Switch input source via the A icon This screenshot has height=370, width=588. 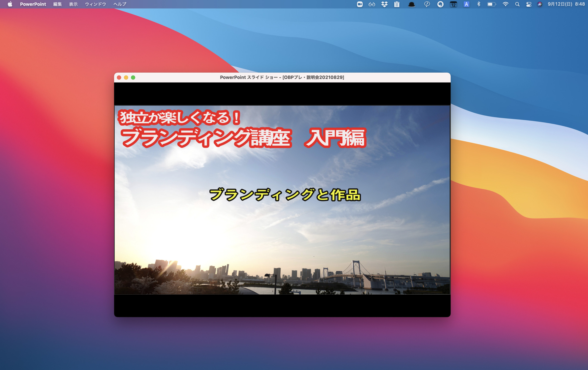click(x=466, y=4)
